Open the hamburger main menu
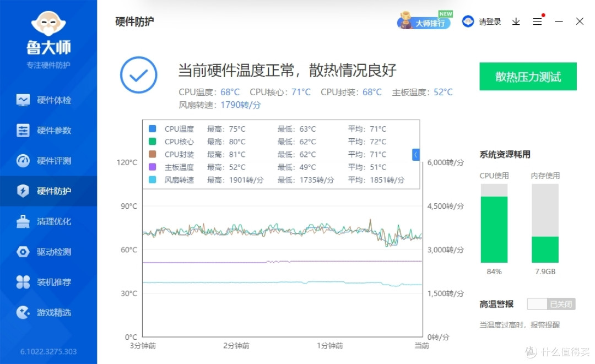 [x=537, y=21]
